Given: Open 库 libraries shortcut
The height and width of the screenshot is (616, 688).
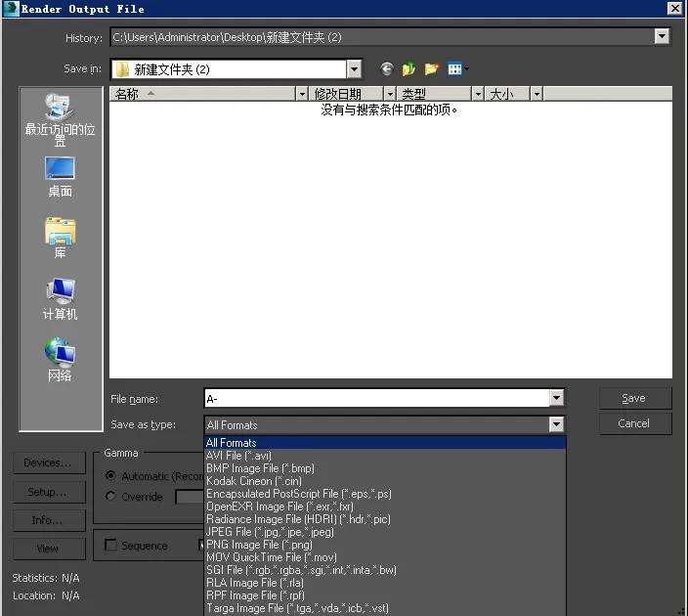Looking at the screenshot, I should click(61, 238).
